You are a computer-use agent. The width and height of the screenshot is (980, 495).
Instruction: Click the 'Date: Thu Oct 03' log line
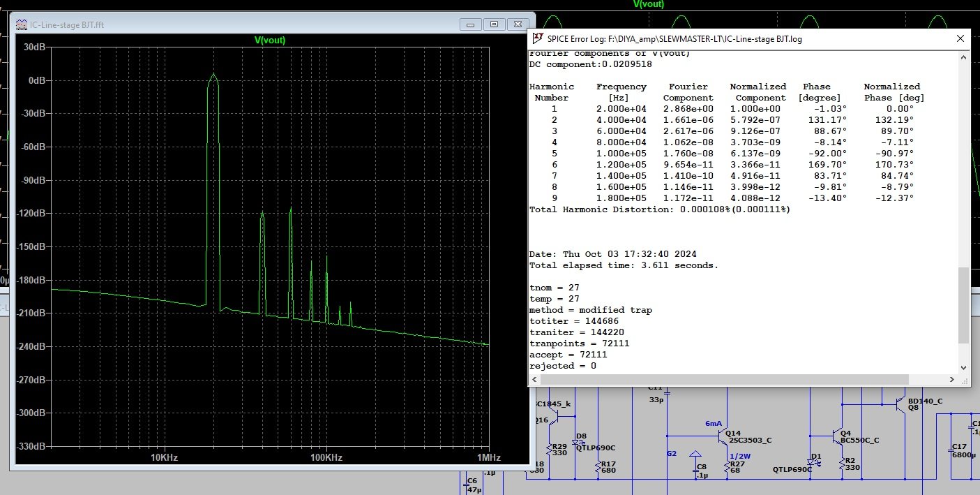613,254
